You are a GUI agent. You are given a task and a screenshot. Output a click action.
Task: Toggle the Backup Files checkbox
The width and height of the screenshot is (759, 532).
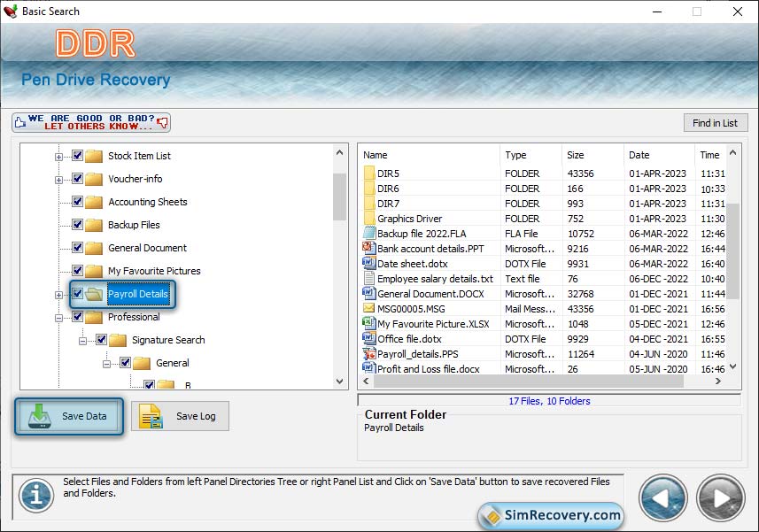[x=77, y=225]
